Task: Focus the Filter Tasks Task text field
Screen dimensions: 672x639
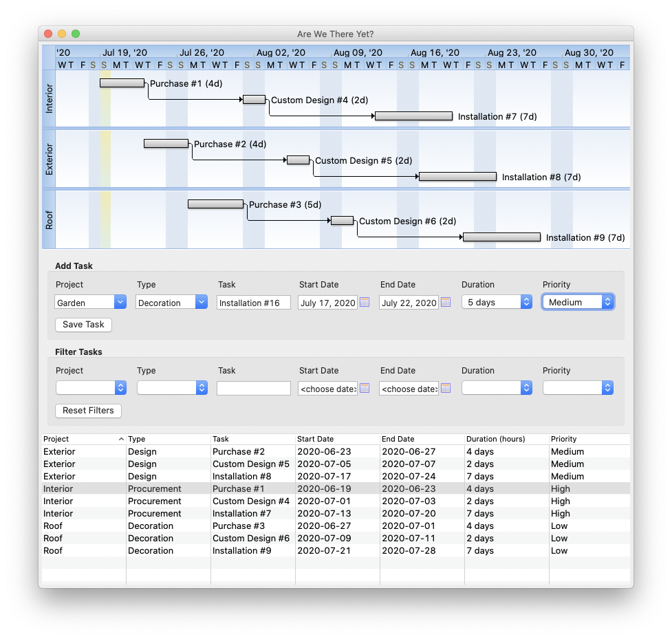Action: (254, 389)
